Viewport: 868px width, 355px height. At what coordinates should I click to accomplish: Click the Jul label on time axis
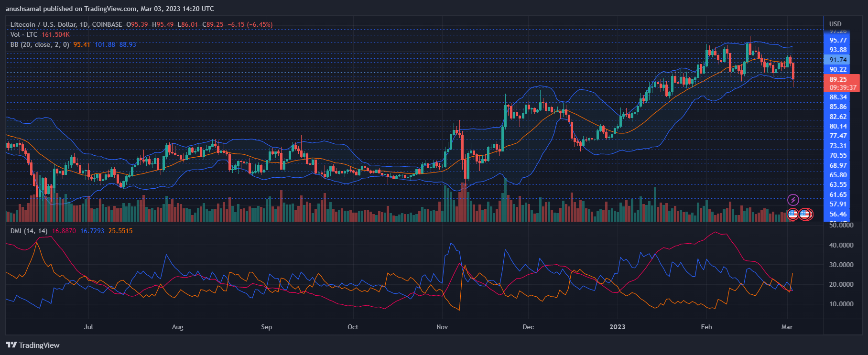click(x=88, y=327)
